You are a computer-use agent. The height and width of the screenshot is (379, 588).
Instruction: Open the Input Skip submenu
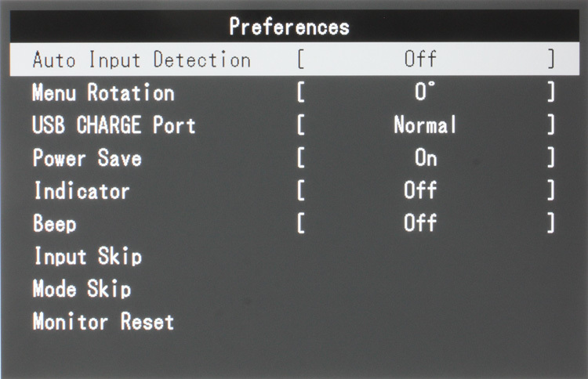[86, 257]
